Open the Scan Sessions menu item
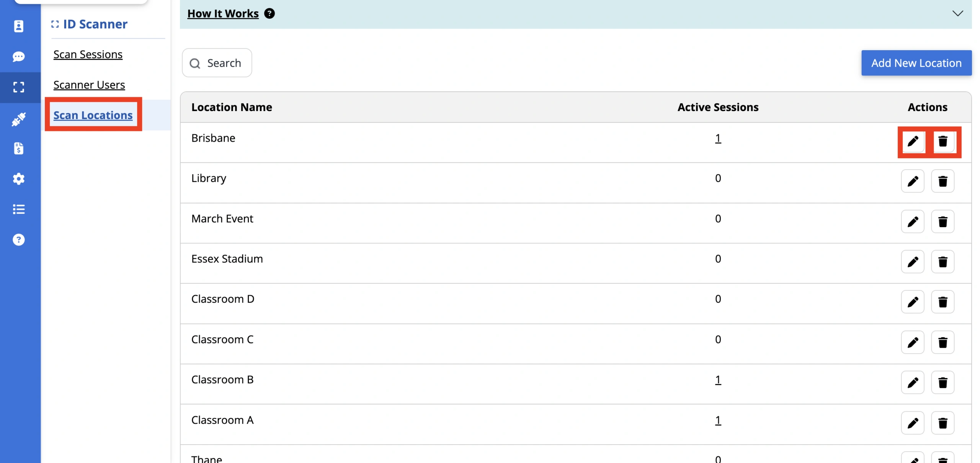The image size is (980, 463). pyautogui.click(x=88, y=54)
